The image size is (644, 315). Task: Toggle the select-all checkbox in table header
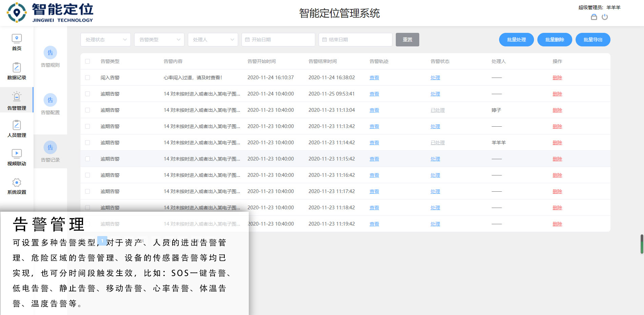[x=87, y=61]
